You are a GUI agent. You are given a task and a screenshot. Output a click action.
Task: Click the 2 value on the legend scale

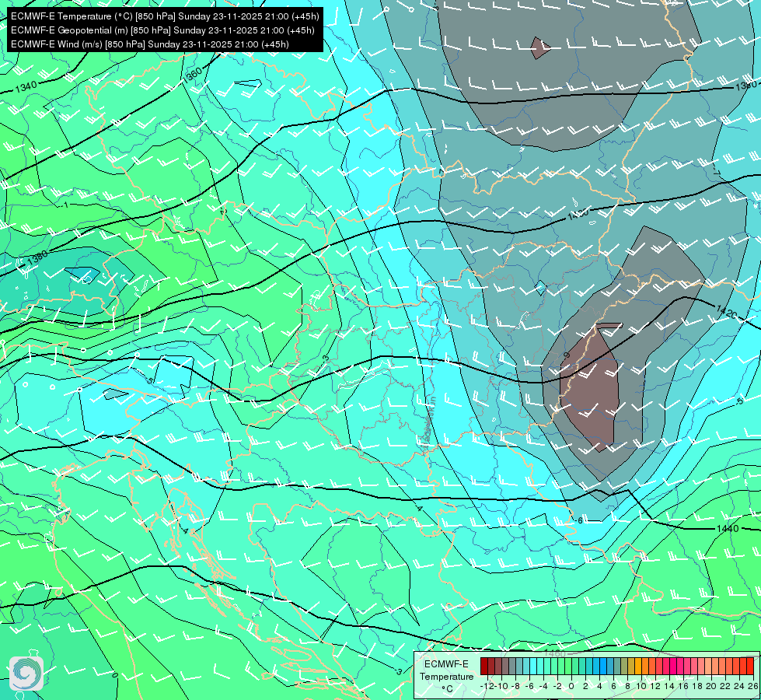tap(585, 686)
